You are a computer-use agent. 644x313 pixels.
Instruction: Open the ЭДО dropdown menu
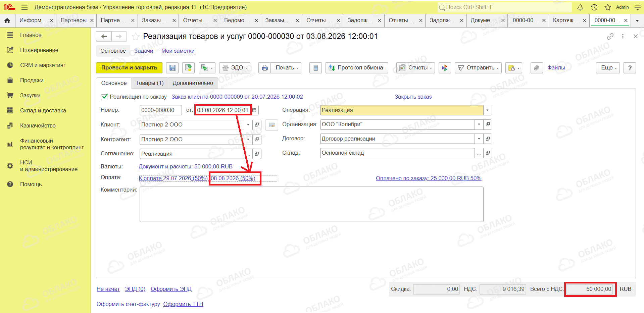coord(235,68)
